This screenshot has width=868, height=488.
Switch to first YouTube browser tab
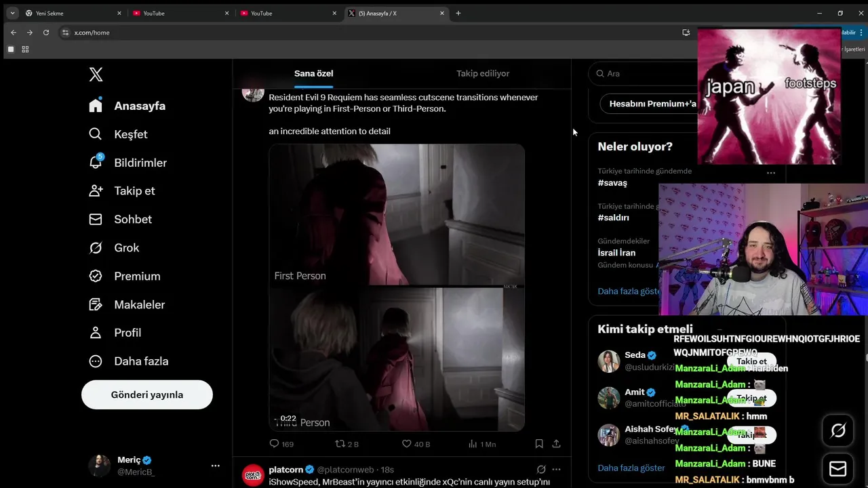pos(182,13)
